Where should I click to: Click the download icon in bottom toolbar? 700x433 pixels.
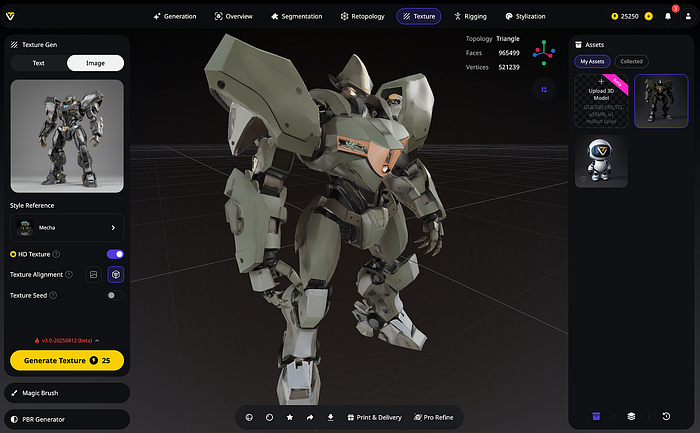point(330,416)
